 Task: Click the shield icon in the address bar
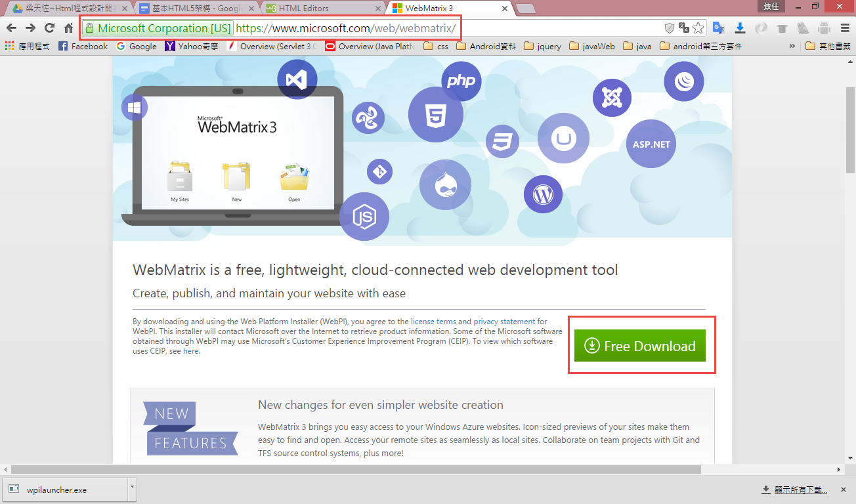[670, 28]
